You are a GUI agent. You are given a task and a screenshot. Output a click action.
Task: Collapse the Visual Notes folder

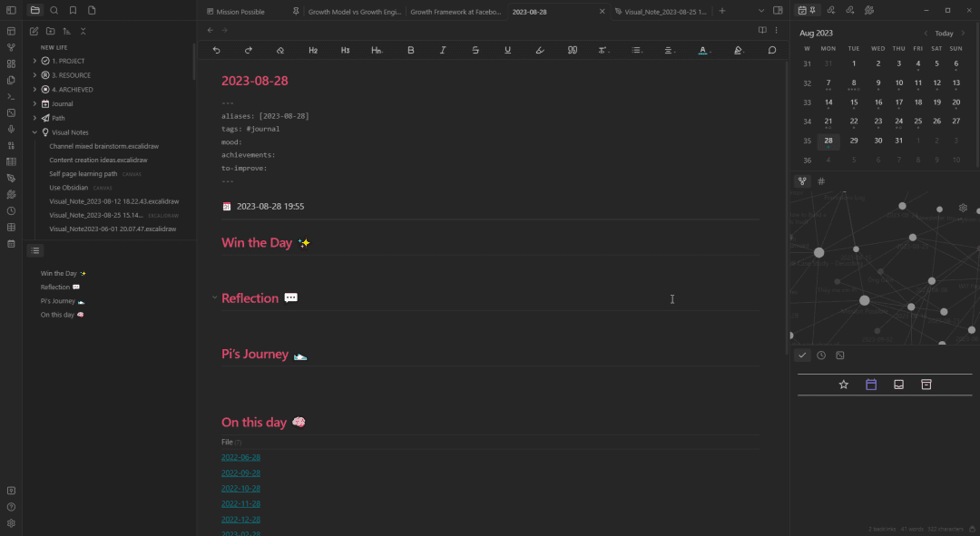(x=34, y=132)
